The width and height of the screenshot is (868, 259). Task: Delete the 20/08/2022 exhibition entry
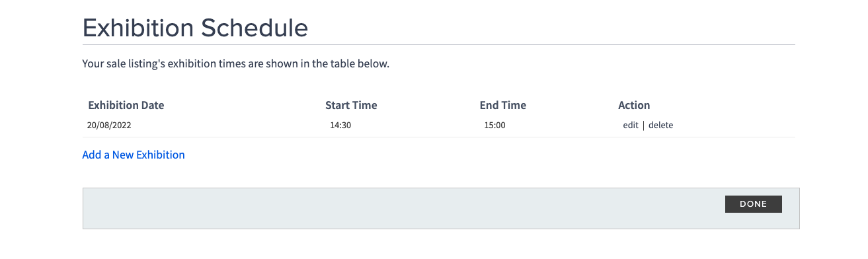[660, 125]
